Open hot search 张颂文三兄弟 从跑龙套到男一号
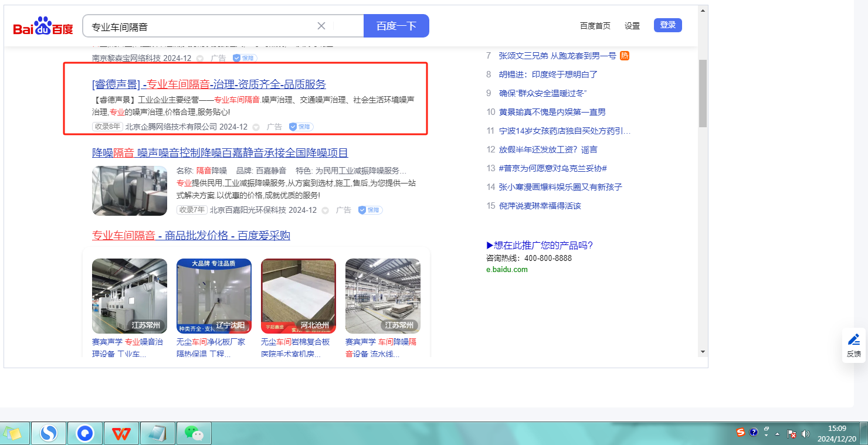This screenshot has height=445, width=868. tap(558, 56)
